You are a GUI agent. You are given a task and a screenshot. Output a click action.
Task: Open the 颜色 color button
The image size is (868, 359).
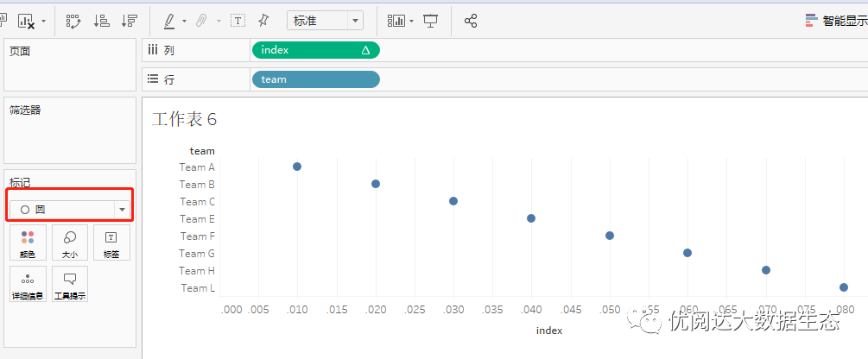tap(28, 242)
